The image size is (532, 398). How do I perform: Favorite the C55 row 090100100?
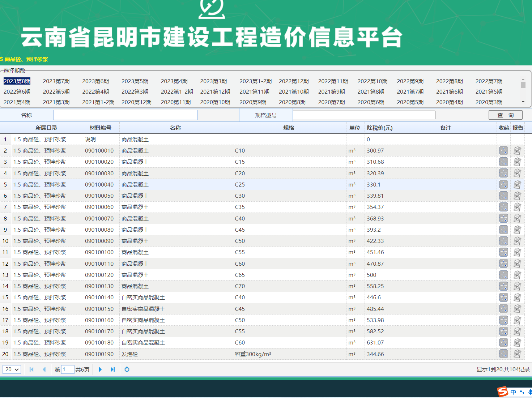[503, 252]
